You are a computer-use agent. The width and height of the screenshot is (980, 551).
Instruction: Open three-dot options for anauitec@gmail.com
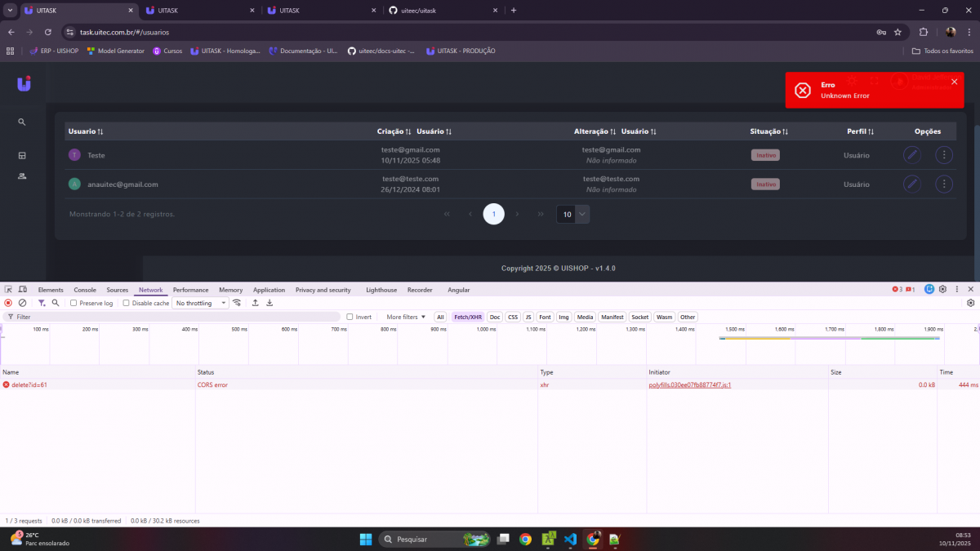pyautogui.click(x=943, y=184)
